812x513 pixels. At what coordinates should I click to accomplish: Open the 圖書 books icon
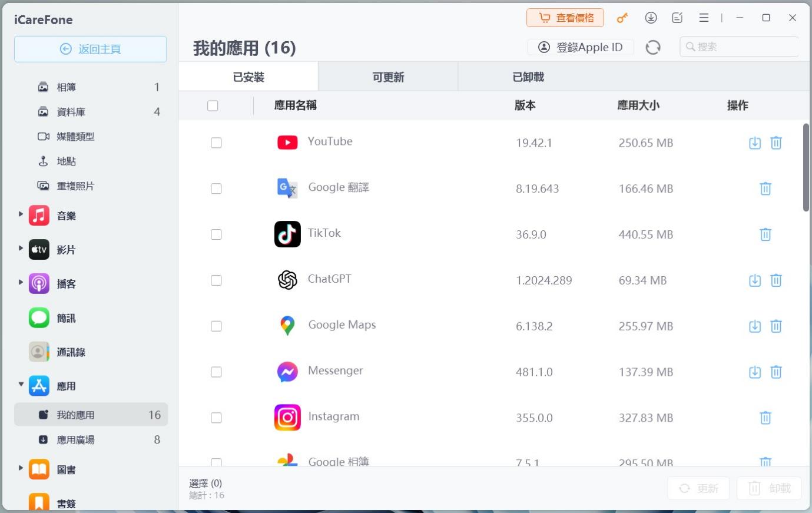click(39, 470)
